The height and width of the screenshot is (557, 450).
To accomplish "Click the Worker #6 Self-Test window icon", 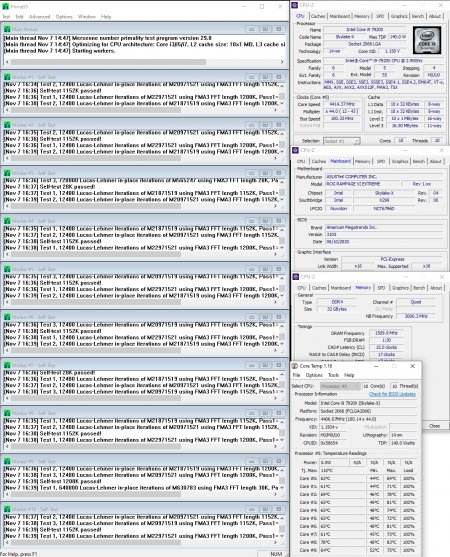I will pyautogui.click(x=7, y=317).
